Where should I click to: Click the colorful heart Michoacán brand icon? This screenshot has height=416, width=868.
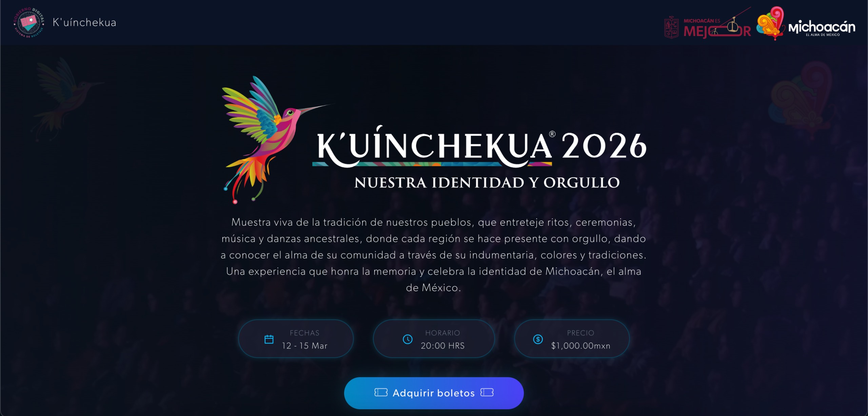click(x=770, y=23)
